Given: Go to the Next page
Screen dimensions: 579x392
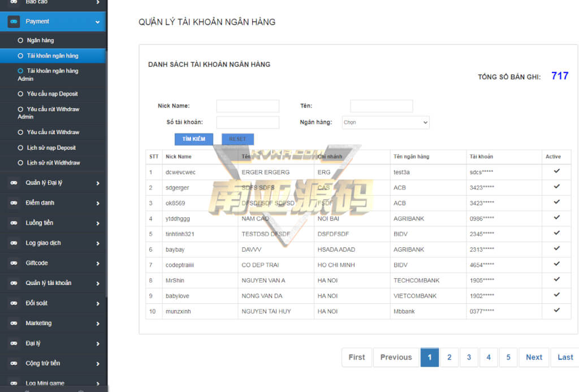Looking at the screenshot, I should [534, 357].
